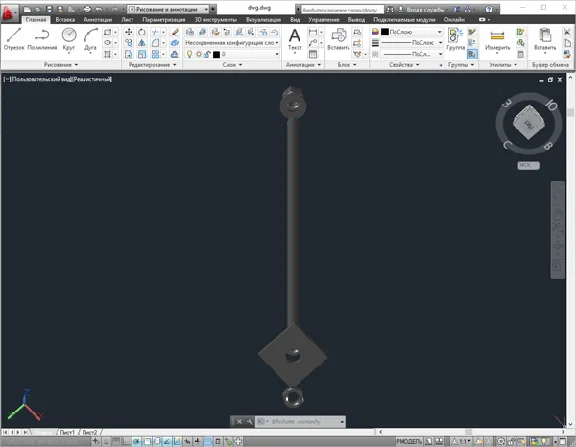The width and height of the screenshot is (576, 447).
Task: Open the Текст annotation tool
Action: coord(295,39)
